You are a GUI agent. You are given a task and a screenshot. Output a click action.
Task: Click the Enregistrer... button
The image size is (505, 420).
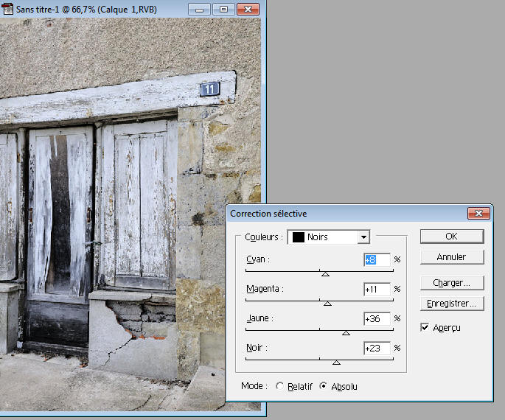point(452,303)
